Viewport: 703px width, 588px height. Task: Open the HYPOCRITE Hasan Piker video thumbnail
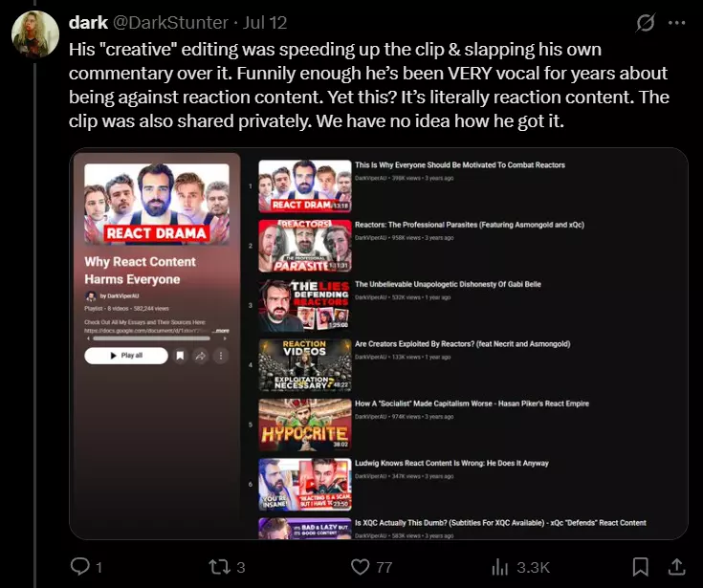pyautogui.click(x=305, y=425)
